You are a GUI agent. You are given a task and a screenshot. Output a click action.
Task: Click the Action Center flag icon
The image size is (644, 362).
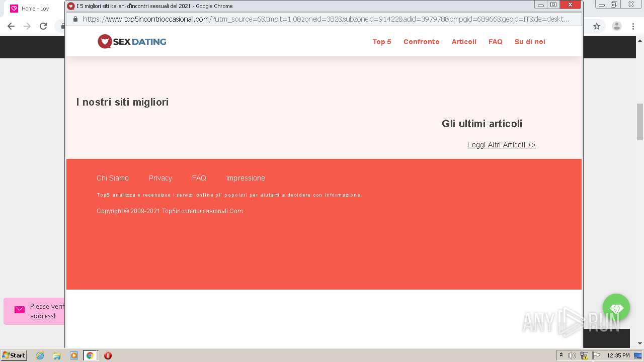click(596, 355)
